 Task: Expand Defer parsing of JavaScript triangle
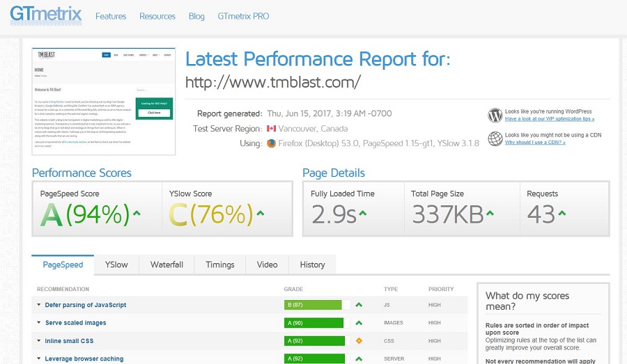point(39,304)
